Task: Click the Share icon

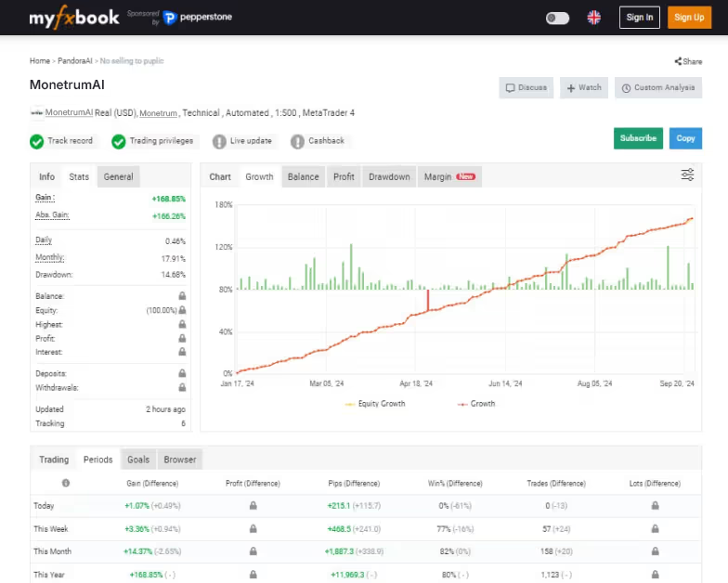Action: click(678, 61)
